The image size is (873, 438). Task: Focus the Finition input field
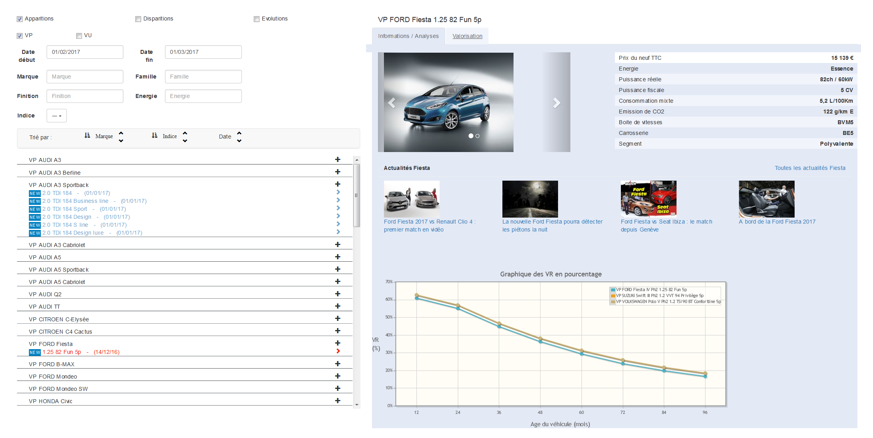click(85, 96)
